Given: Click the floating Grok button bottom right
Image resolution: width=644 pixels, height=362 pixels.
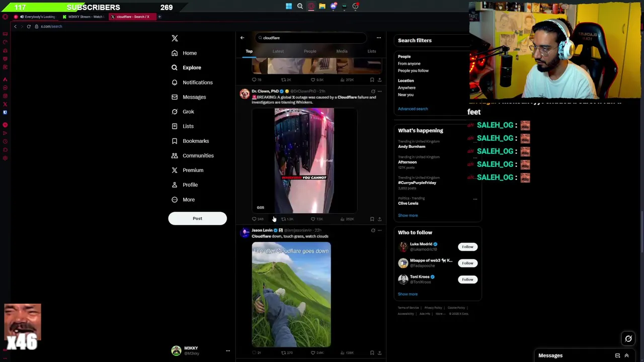Looking at the screenshot, I should (x=628, y=339).
